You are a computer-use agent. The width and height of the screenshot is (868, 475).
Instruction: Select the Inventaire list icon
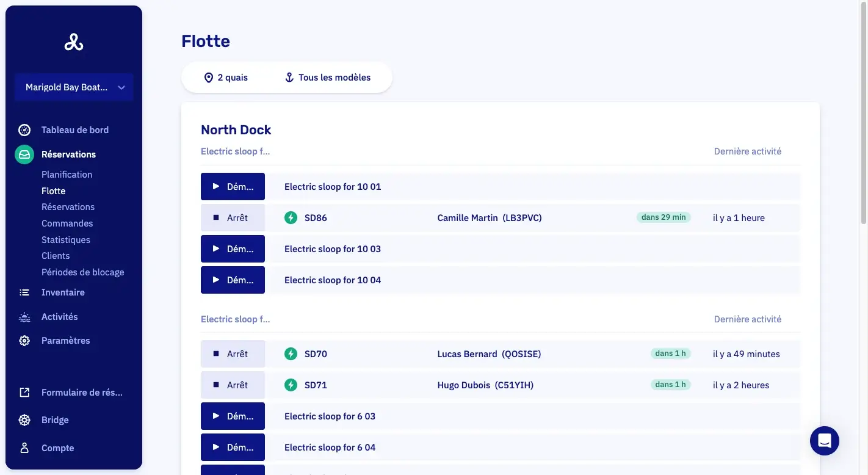(x=24, y=292)
